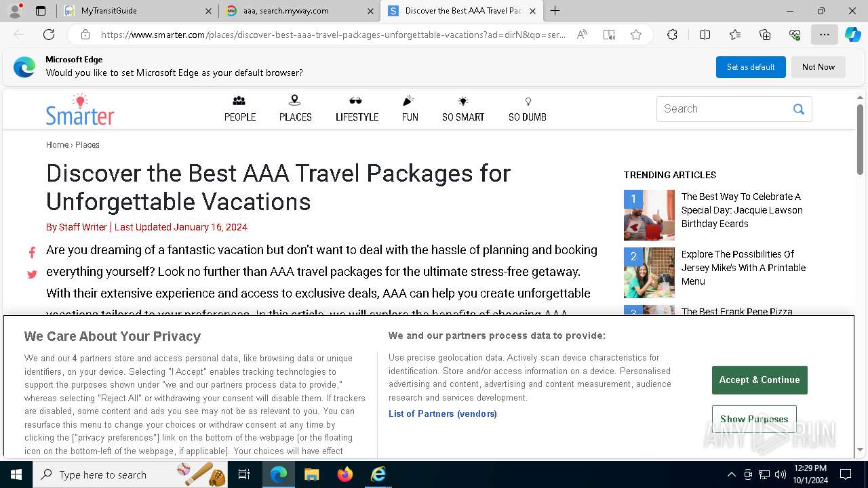The width and height of the screenshot is (868, 488).
Task: Open the Extensions puzzle icon
Action: click(x=672, y=35)
